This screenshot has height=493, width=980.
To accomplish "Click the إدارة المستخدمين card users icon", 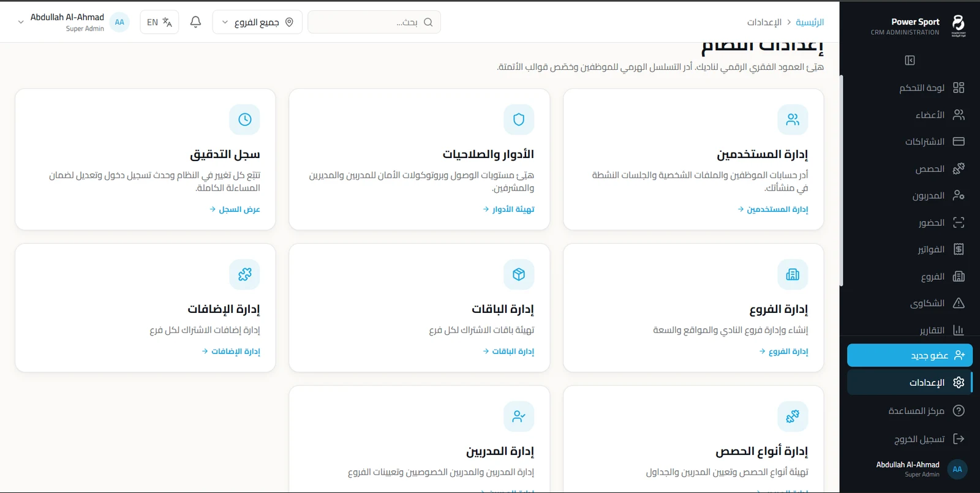I will click(x=793, y=119).
